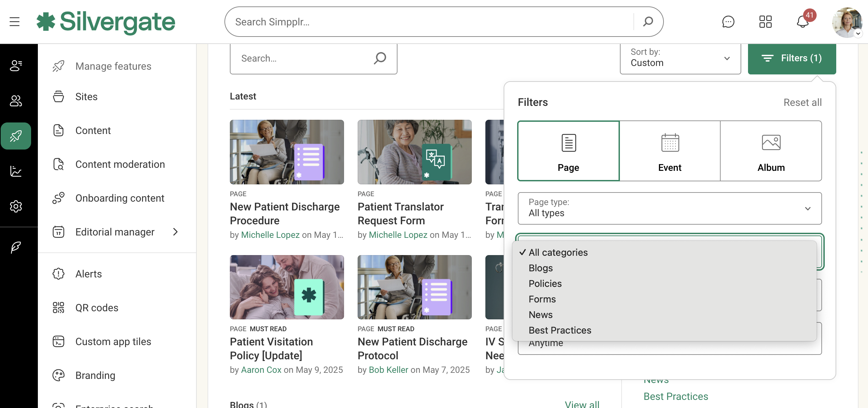This screenshot has width=868, height=408.
Task: Click the Reset all link
Action: coord(802,103)
